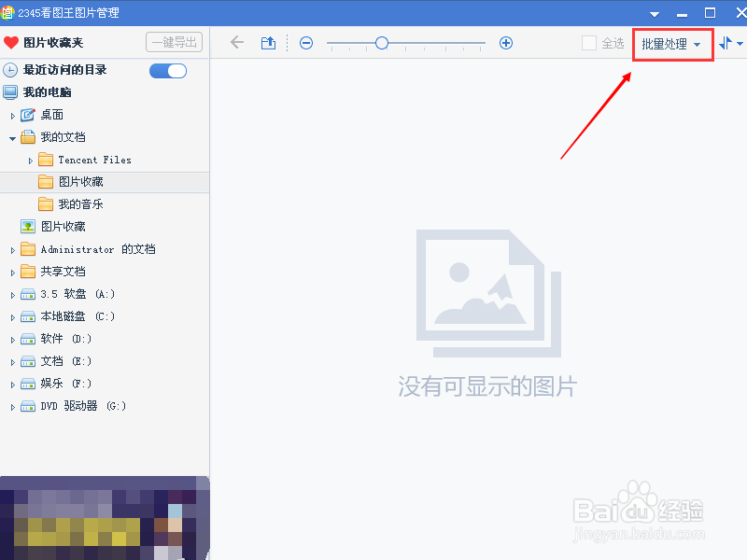Open the 批量处理 dropdown menu
Screen dimensions: 747x560
pos(671,44)
